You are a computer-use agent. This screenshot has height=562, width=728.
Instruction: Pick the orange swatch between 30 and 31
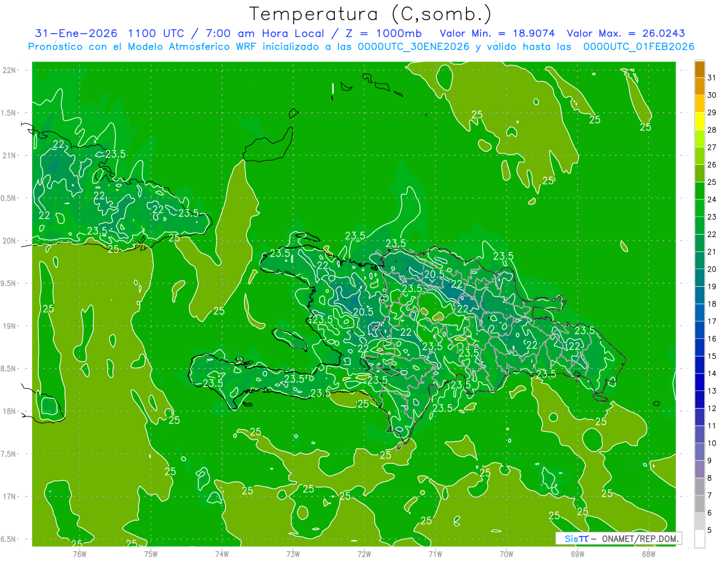click(x=699, y=87)
